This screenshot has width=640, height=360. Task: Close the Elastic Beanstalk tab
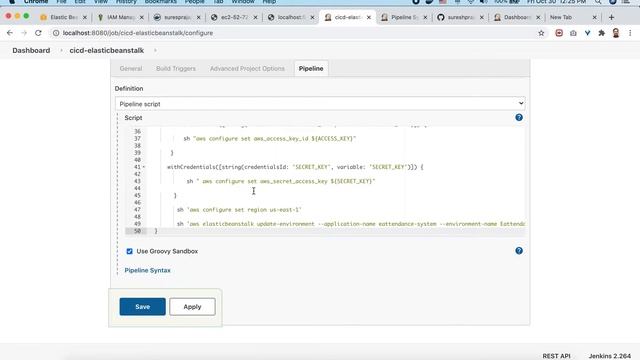point(84,17)
